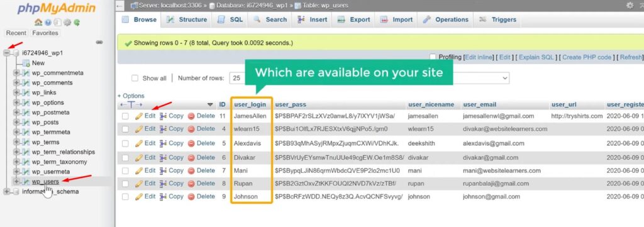Open the Number of rows dropdown
Viewport: 644px width, 227px height.
(237, 78)
